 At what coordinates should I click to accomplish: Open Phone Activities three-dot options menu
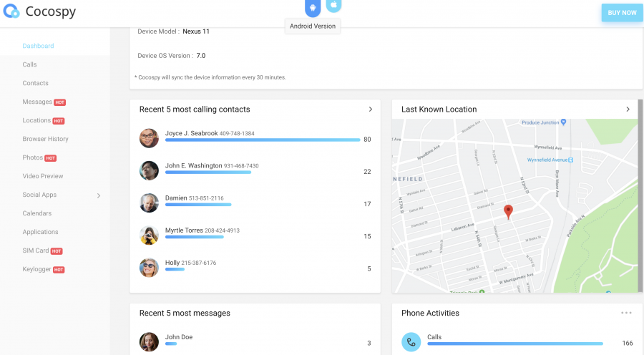tap(626, 313)
